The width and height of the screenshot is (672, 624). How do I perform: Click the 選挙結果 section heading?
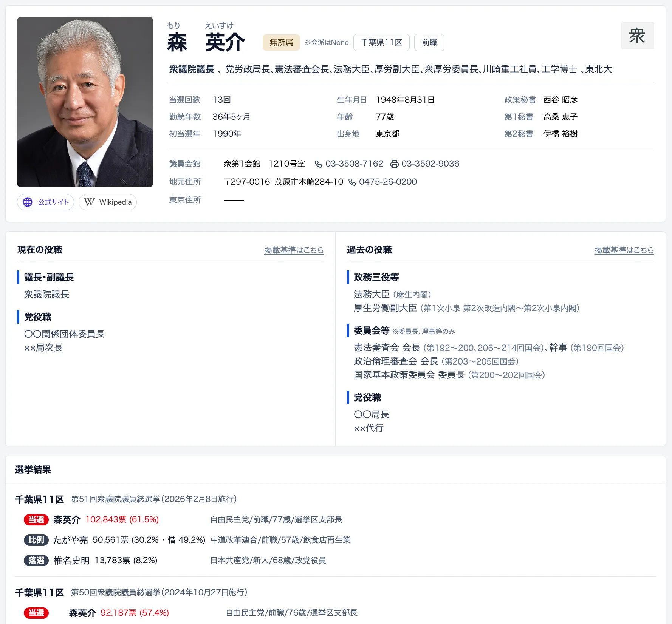(x=33, y=470)
